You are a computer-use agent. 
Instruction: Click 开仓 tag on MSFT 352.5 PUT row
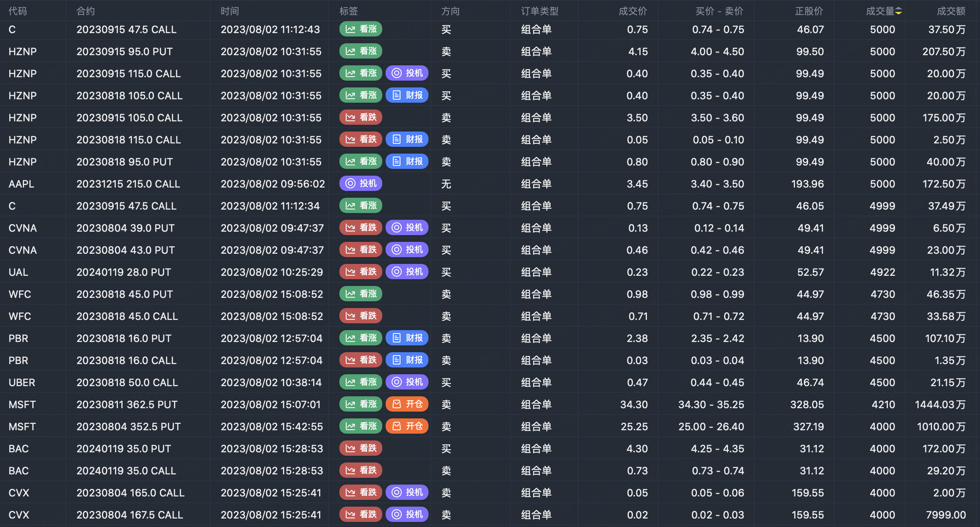[x=407, y=426]
